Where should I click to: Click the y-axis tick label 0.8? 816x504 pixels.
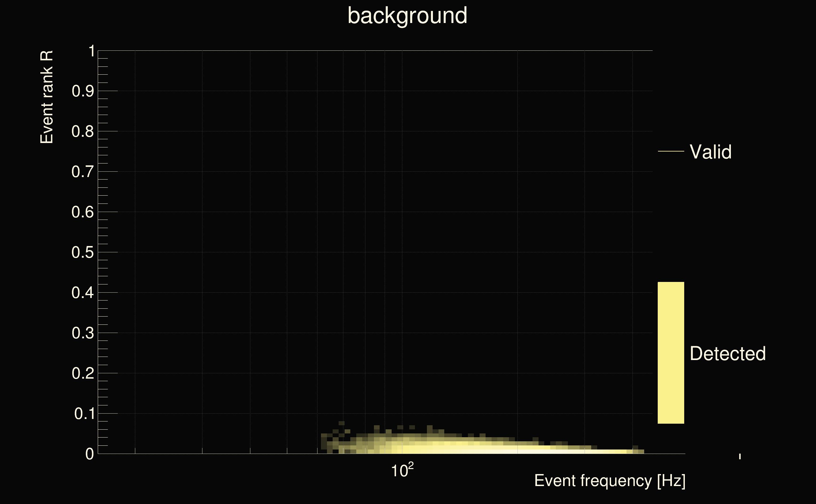click(x=83, y=132)
